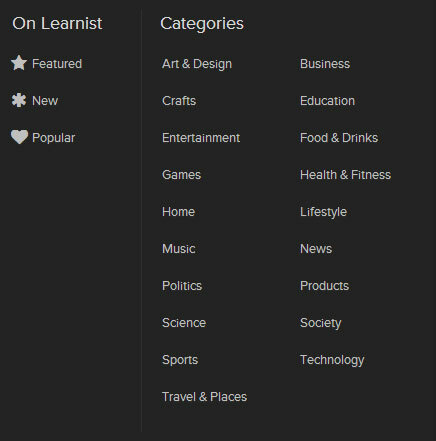Open the Popular boards link

click(x=54, y=138)
